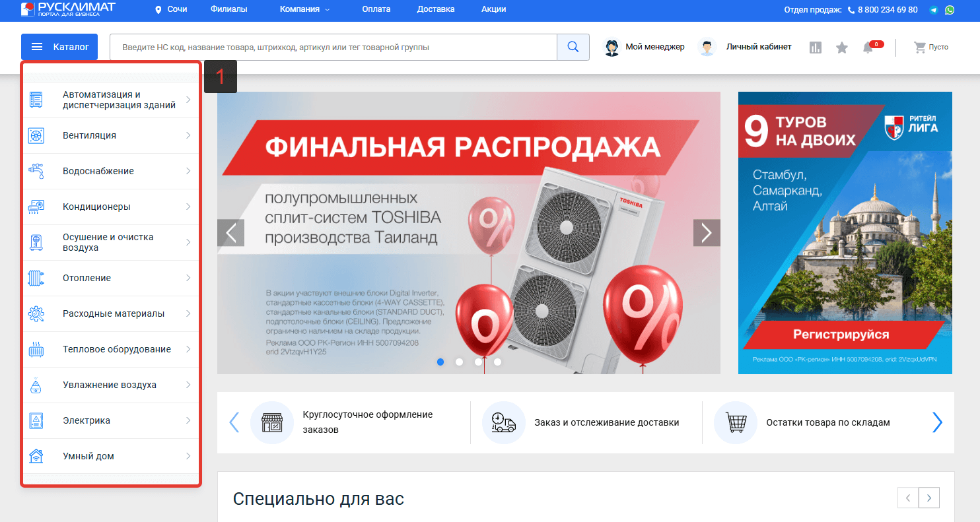Click Специально для вас previous arrow

[x=908, y=498]
